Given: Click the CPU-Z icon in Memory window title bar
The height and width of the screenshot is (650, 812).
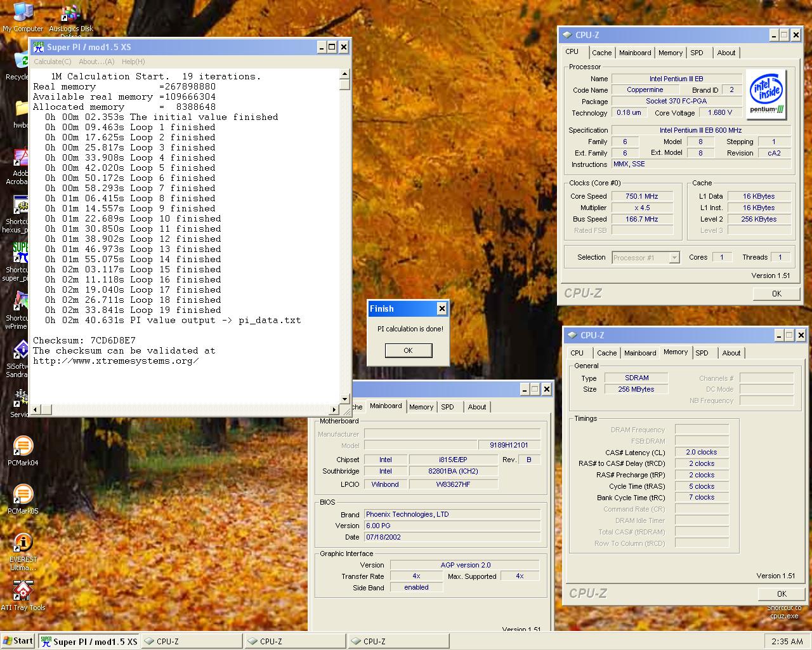Looking at the screenshot, I should 572,335.
